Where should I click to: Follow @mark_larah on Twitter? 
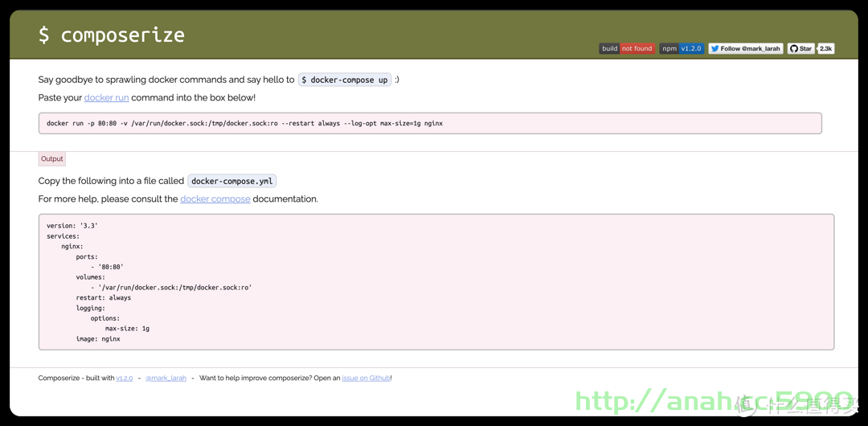(x=746, y=49)
